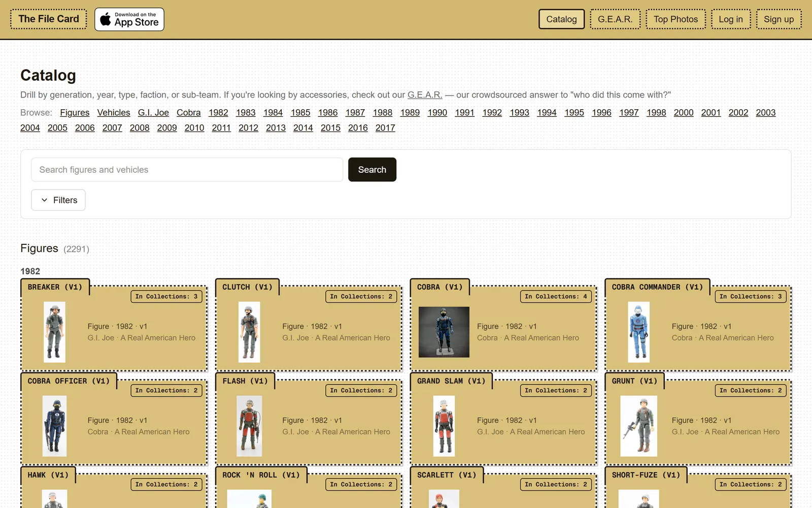Click the Sign up nav button

pyautogui.click(x=779, y=19)
